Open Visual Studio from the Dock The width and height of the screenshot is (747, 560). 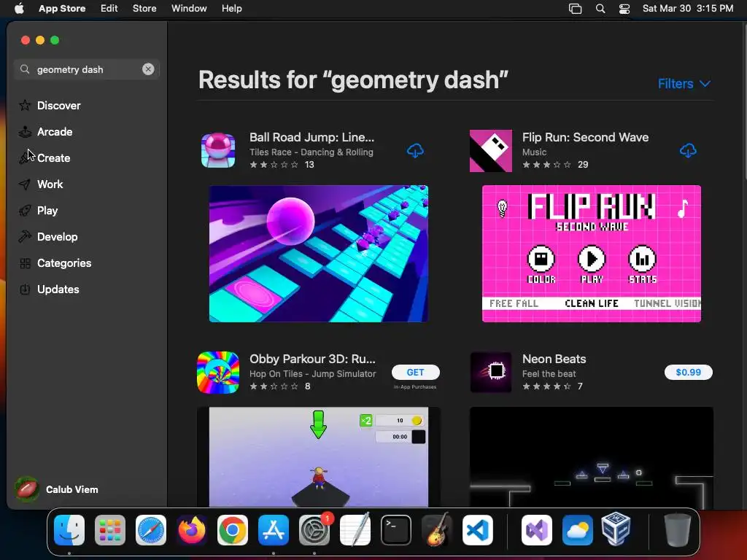coord(537,530)
